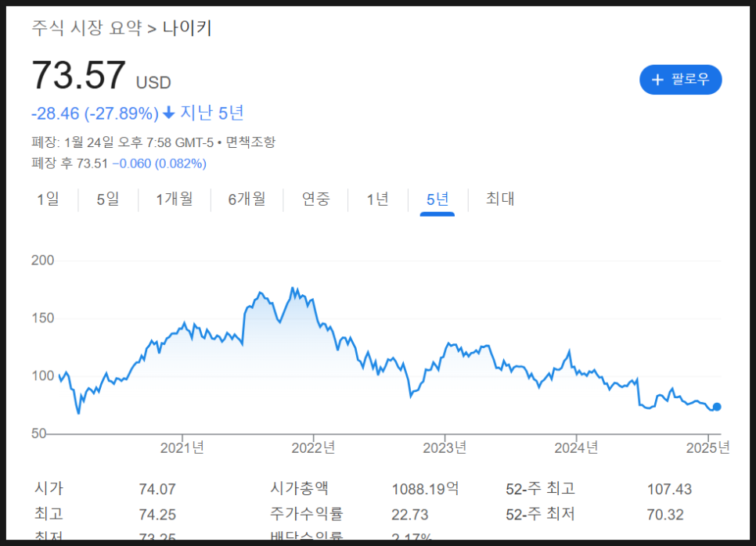Select the 연중 year-to-date tab
The width and height of the screenshot is (756, 546).
pos(316,199)
